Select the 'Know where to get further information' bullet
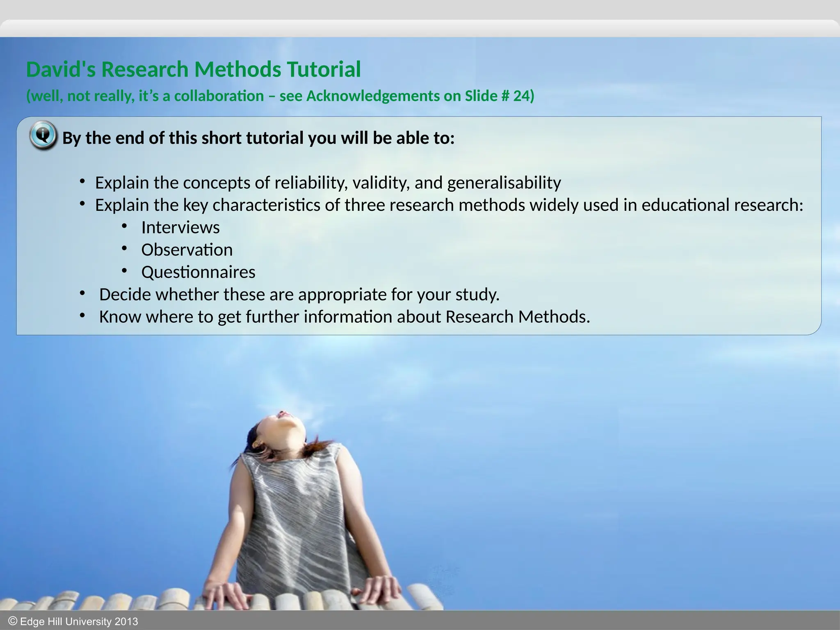The width and height of the screenshot is (840, 630). pyautogui.click(x=344, y=317)
